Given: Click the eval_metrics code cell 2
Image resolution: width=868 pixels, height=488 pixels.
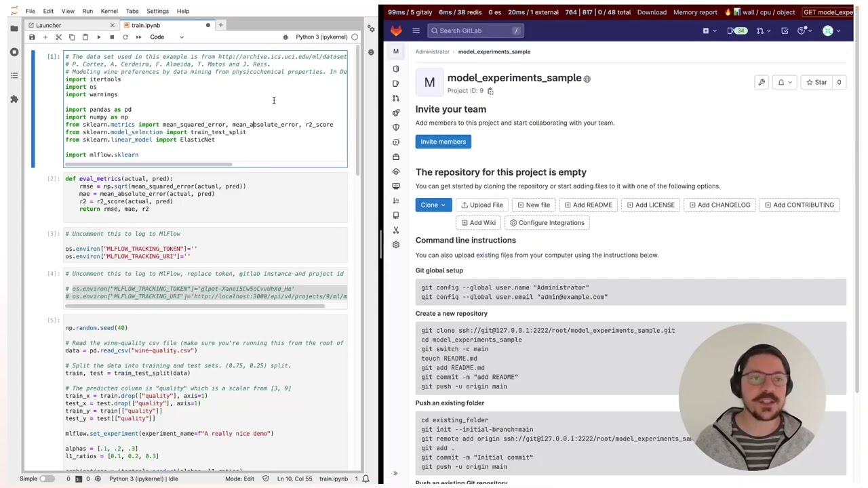Looking at the screenshot, I should coord(205,198).
